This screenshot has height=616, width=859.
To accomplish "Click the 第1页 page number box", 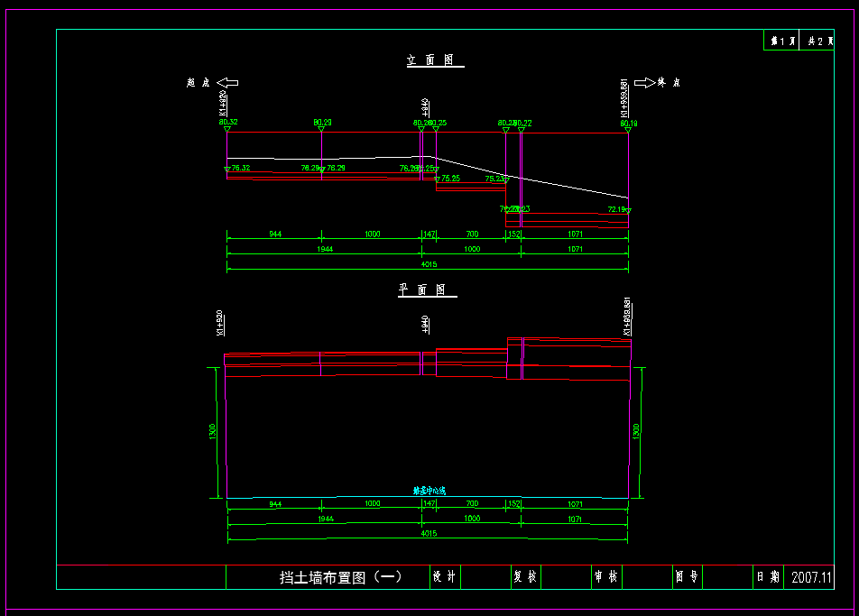I will (781, 41).
